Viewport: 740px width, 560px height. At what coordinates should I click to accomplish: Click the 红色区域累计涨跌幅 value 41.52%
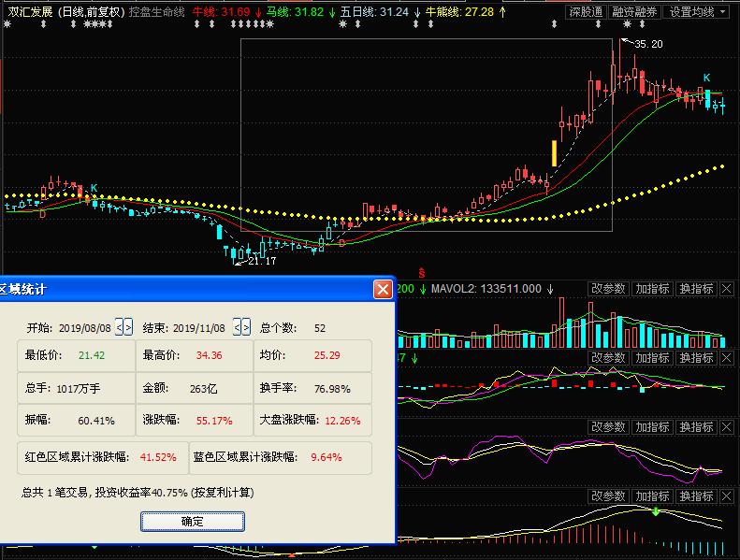[x=158, y=457]
